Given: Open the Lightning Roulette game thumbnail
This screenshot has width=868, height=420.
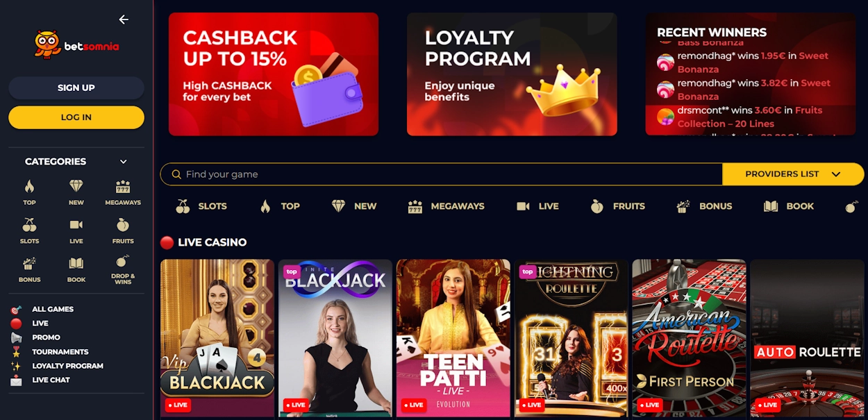Looking at the screenshot, I should [x=571, y=339].
